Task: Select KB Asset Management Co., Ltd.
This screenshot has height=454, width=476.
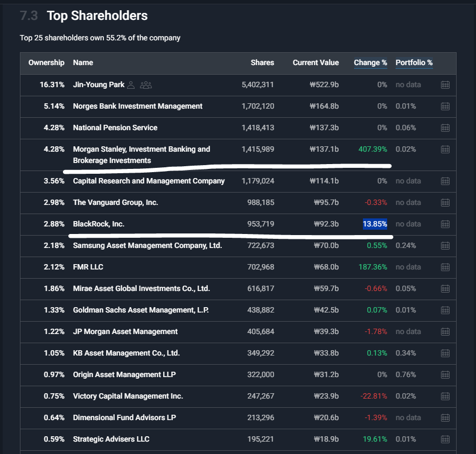Action: click(x=127, y=353)
